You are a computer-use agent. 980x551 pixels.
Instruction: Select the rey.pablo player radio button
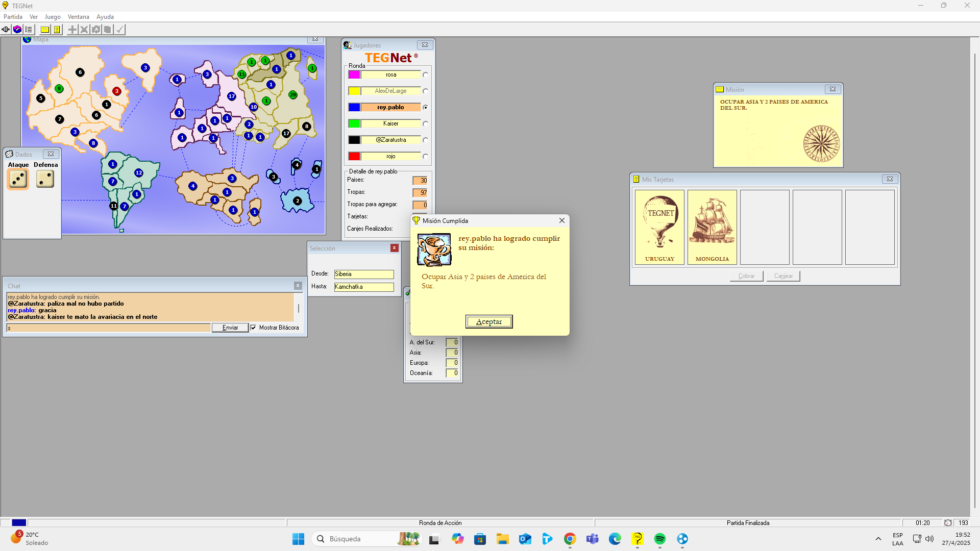coord(425,107)
